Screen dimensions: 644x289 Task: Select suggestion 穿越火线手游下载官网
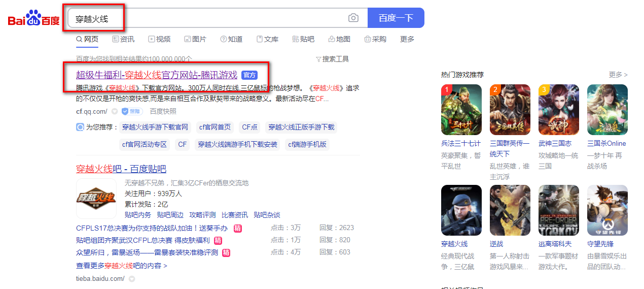click(x=155, y=127)
